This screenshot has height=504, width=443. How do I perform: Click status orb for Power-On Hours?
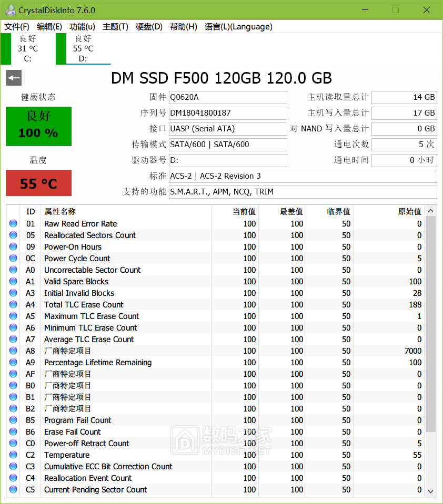tap(13, 246)
